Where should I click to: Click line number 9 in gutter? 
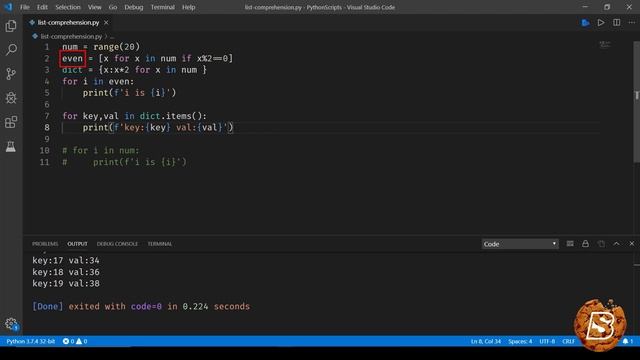click(x=47, y=139)
